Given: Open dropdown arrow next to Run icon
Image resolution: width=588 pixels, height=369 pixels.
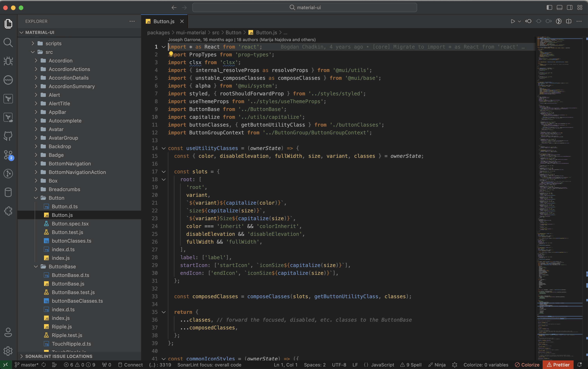Looking at the screenshot, I should coord(519,21).
